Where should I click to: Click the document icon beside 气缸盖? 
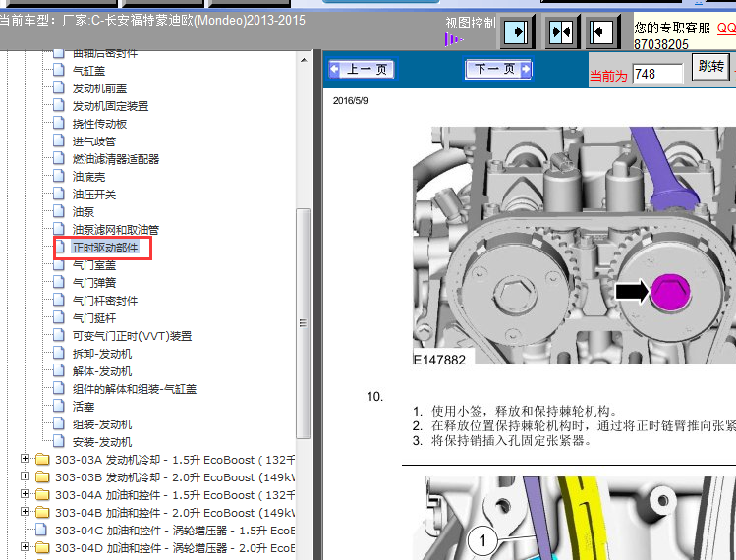click(59, 70)
